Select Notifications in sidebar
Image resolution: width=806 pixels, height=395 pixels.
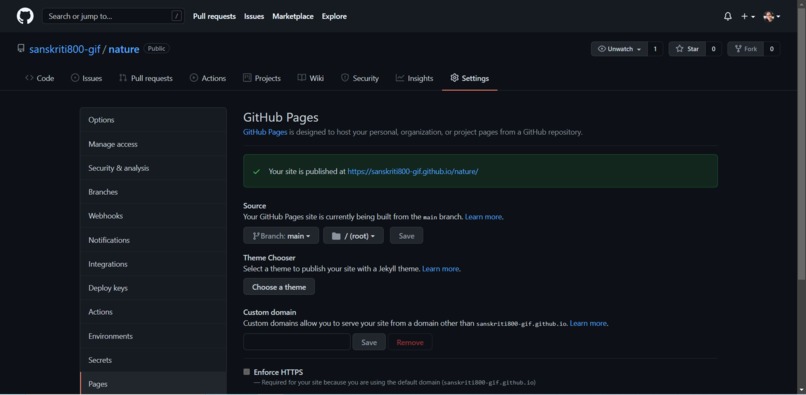[x=153, y=240]
